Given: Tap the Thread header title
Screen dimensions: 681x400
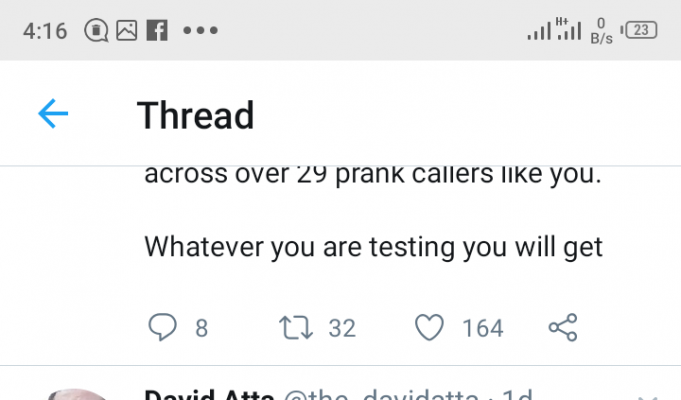Looking at the screenshot, I should pos(195,115).
